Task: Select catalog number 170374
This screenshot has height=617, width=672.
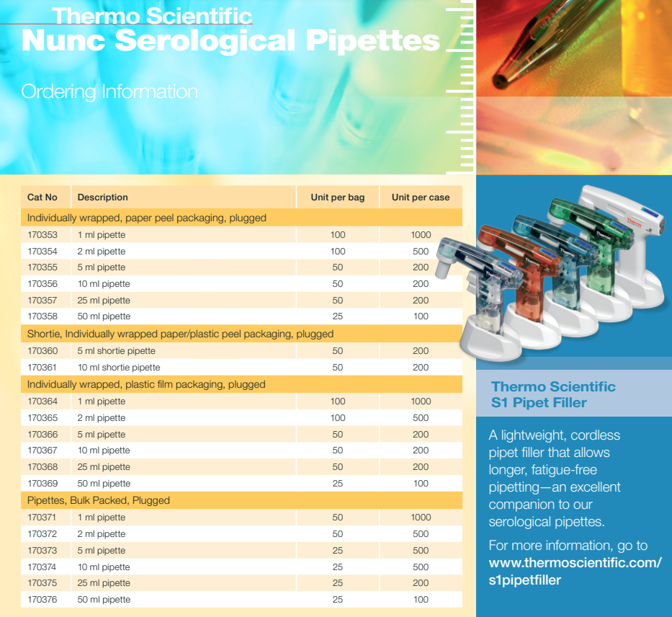Action: click(x=42, y=567)
